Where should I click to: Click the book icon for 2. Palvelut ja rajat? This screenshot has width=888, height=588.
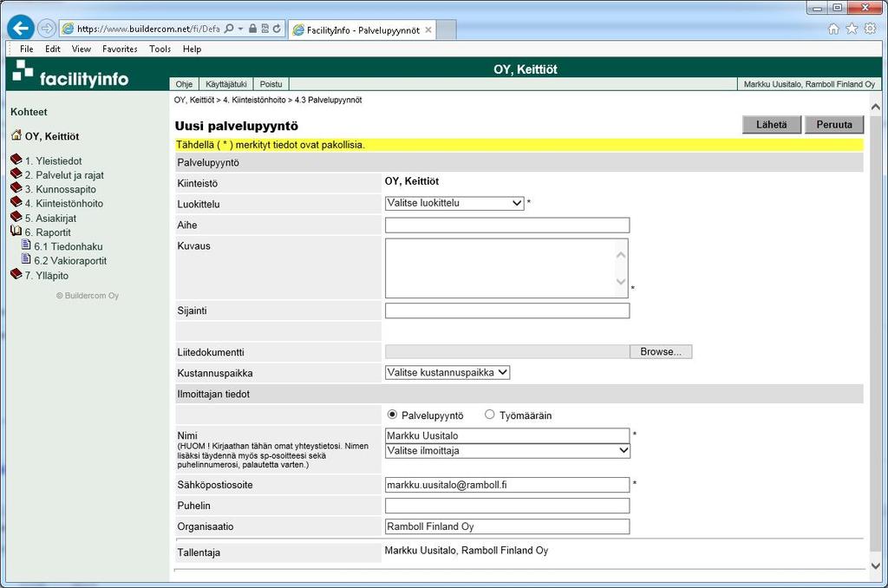click(16, 174)
